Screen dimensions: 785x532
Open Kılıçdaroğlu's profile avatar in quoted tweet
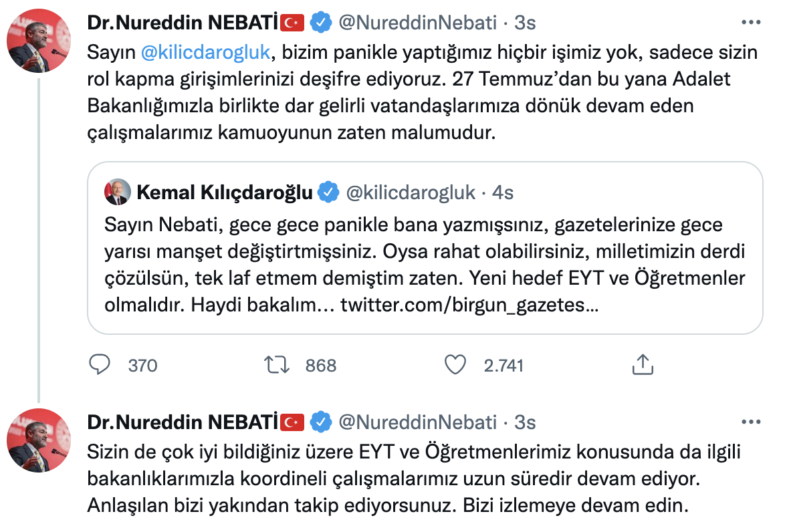(x=118, y=192)
